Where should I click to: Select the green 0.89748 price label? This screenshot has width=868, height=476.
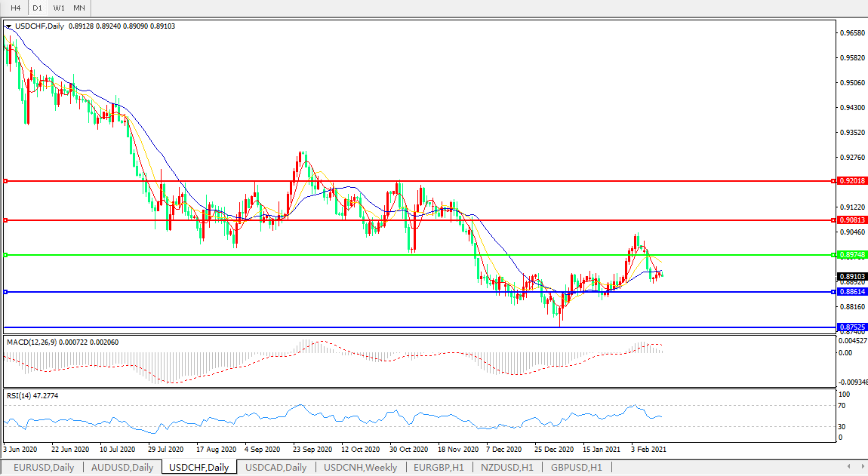(852, 255)
